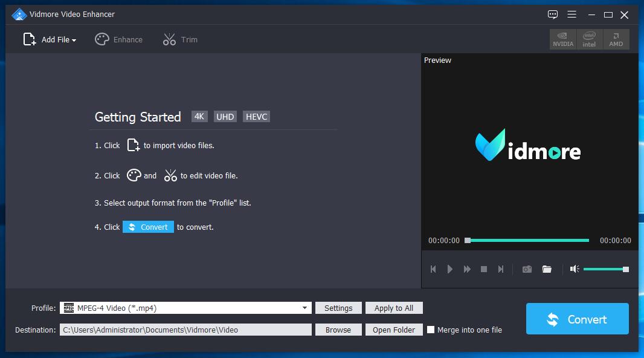Click the Vidmore logo in preview

click(x=528, y=145)
